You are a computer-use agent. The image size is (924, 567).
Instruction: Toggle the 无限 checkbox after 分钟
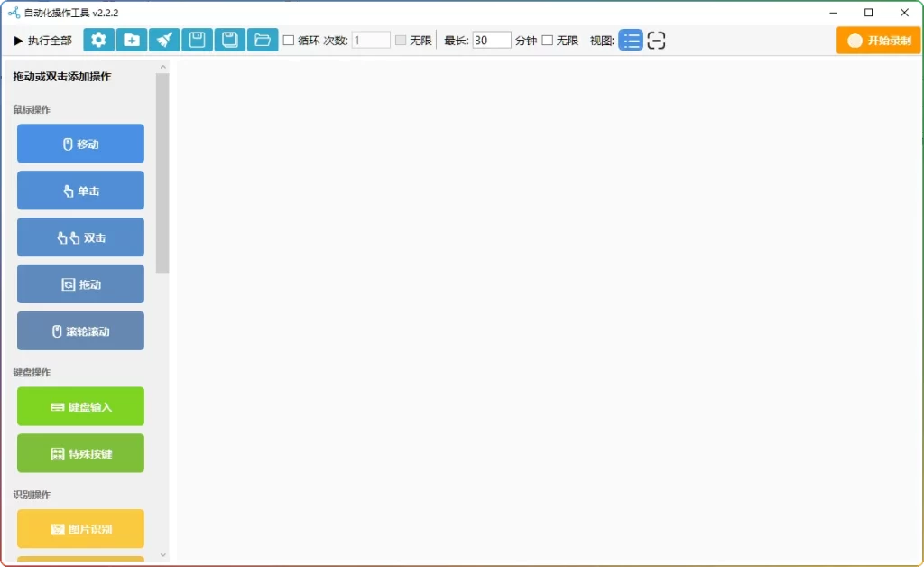click(x=547, y=40)
